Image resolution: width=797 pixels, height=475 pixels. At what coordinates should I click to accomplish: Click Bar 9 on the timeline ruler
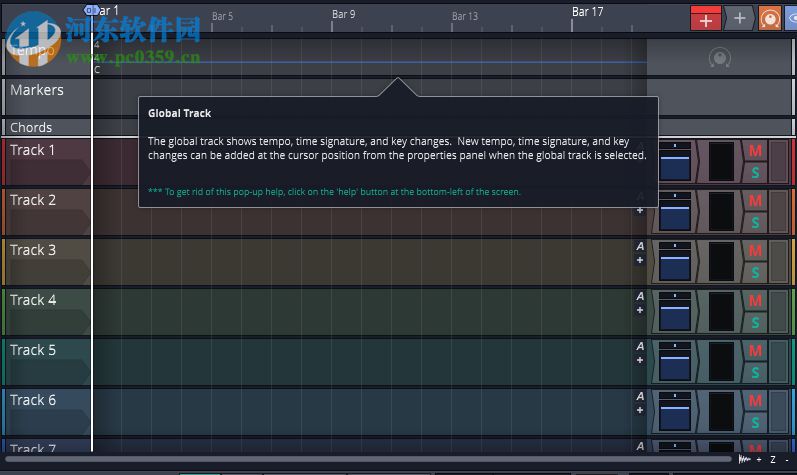(344, 14)
